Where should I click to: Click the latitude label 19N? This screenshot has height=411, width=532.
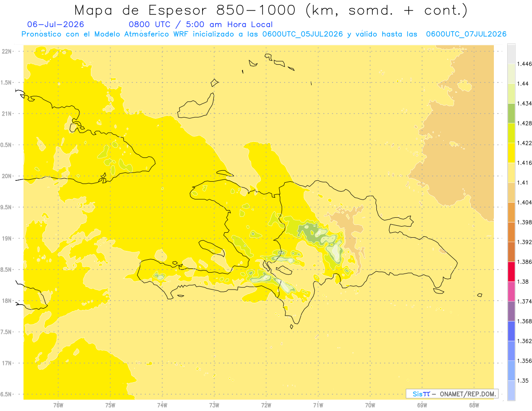(x=8, y=239)
